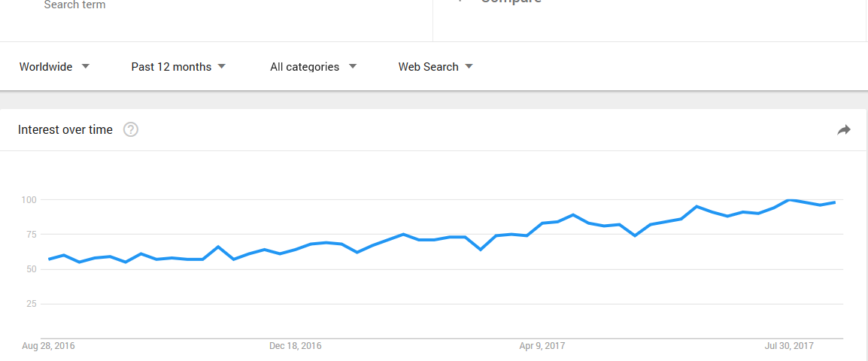Select the Dec 18, 2016 axis label
This screenshot has height=361, width=868.
[296, 346]
